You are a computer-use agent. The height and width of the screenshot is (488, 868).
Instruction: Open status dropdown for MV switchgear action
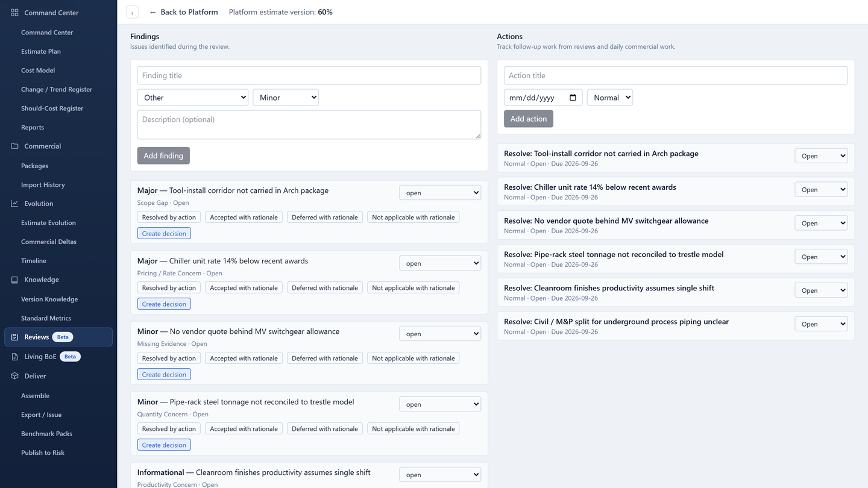pyautogui.click(x=821, y=224)
